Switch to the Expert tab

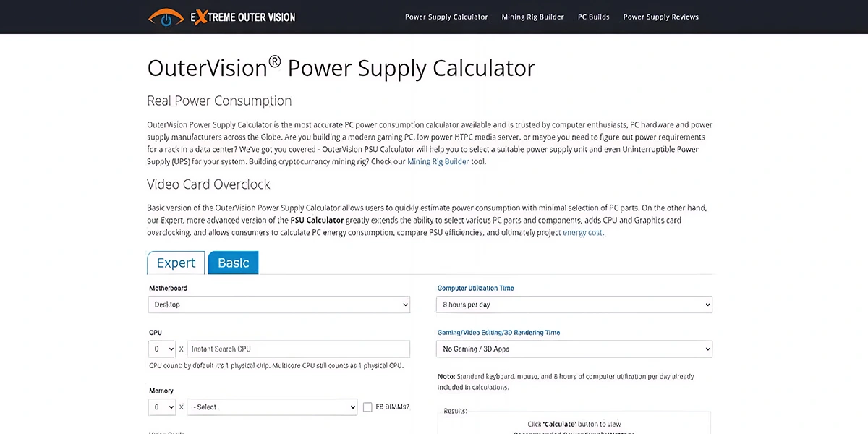(176, 263)
